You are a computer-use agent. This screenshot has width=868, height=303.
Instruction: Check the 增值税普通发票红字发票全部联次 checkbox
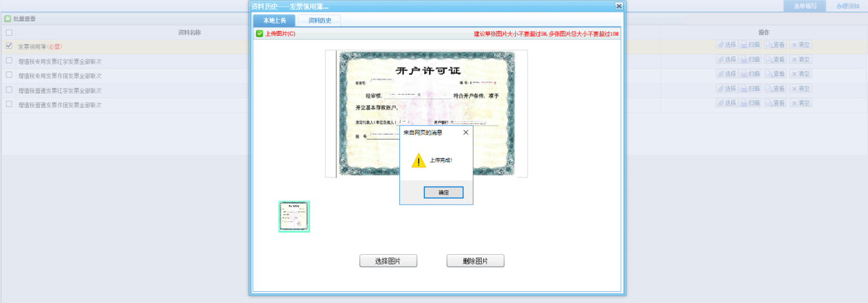pyautogui.click(x=9, y=89)
